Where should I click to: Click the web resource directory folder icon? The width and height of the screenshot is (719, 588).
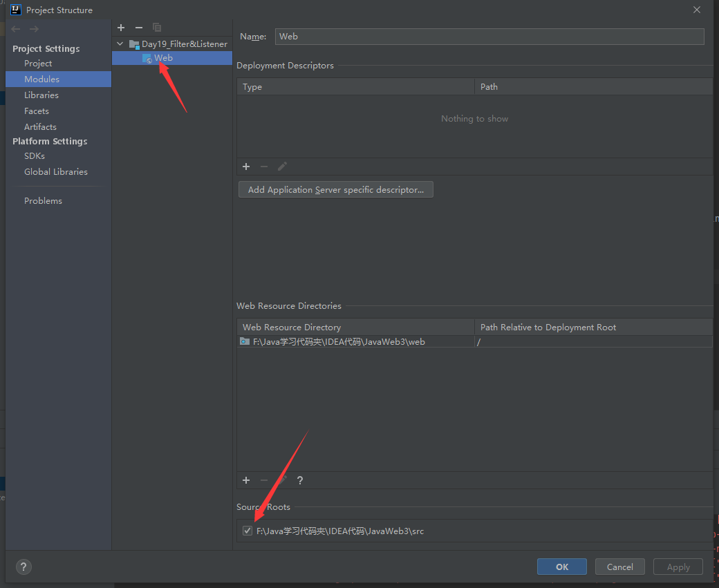click(245, 341)
